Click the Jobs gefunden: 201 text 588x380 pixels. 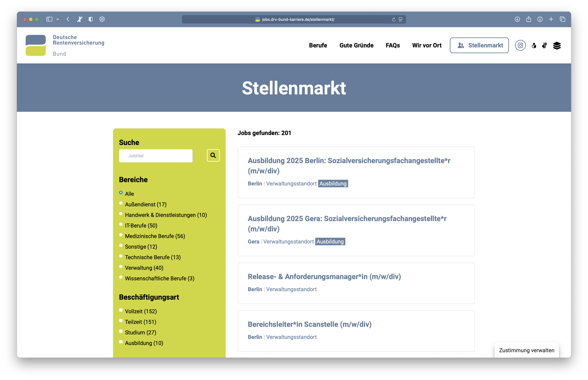(264, 133)
